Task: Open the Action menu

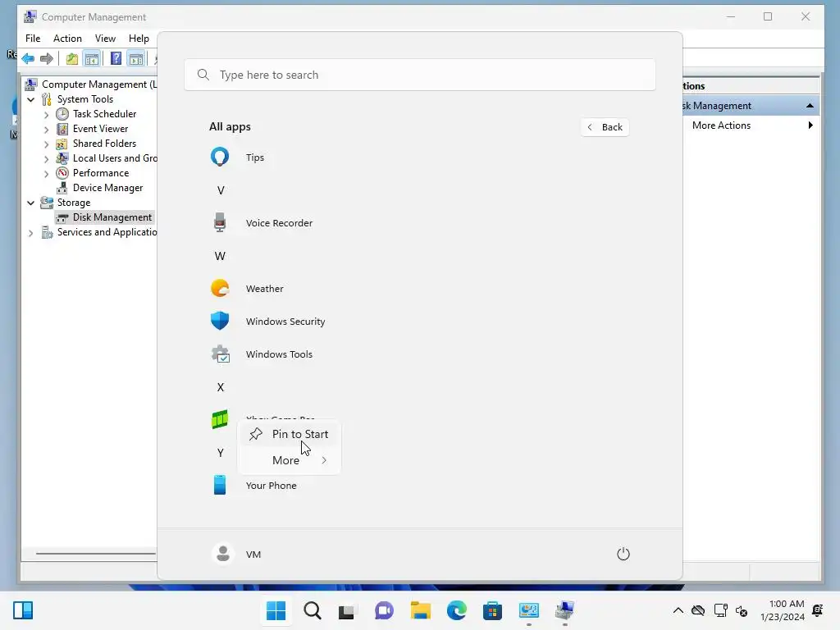Action: (x=67, y=39)
